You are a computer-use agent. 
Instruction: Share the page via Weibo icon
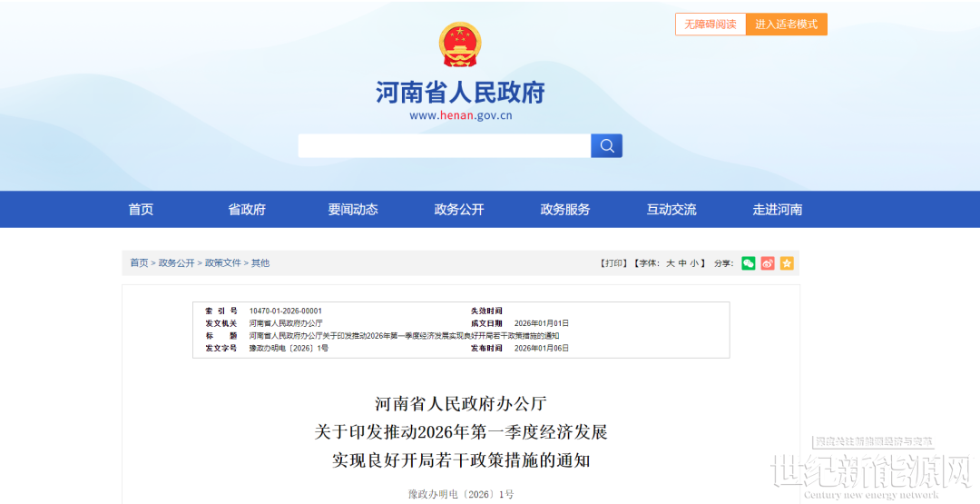click(x=768, y=263)
